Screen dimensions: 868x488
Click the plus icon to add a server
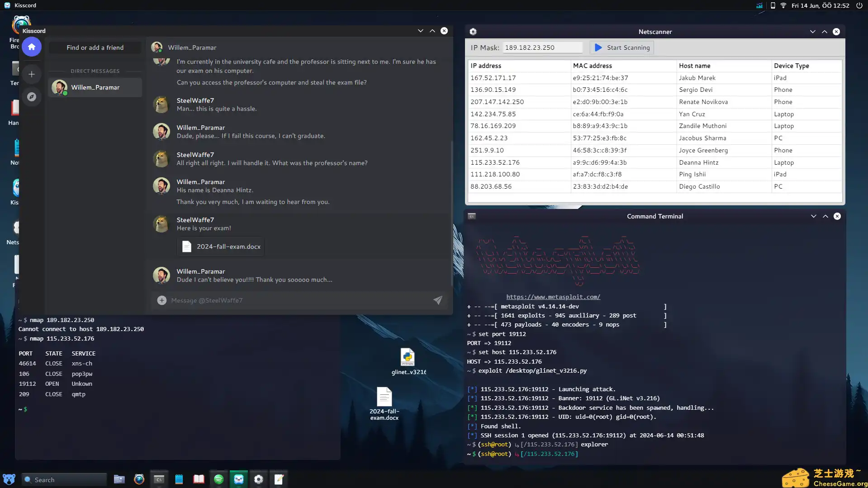point(32,74)
